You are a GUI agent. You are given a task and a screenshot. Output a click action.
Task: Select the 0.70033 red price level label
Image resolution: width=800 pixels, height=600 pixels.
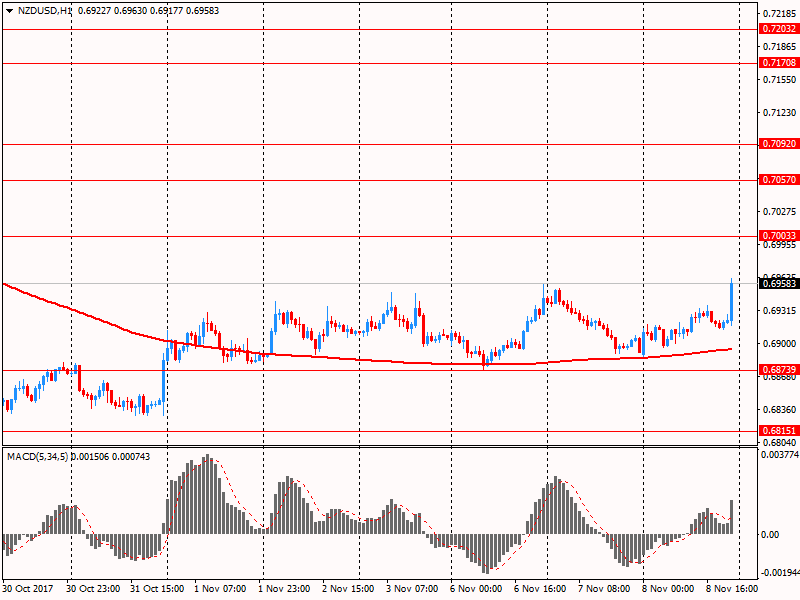pyautogui.click(x=779, y=236)
